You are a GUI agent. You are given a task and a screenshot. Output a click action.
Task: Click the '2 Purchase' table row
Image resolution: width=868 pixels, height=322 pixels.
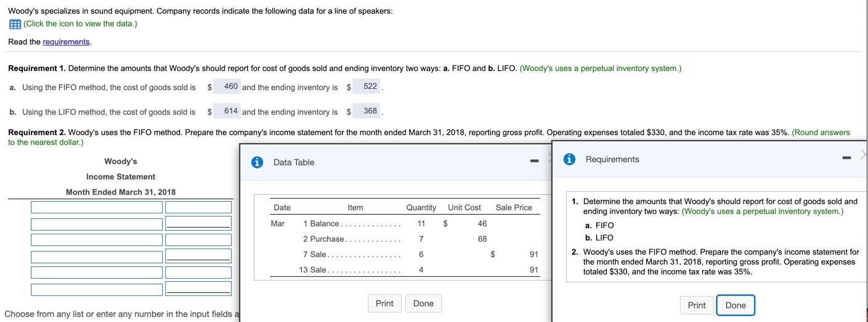[405, 239]
